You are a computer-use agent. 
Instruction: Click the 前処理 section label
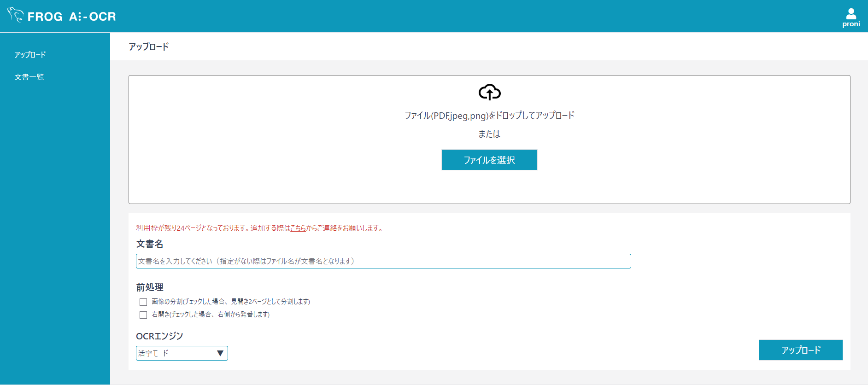point(150,287)
